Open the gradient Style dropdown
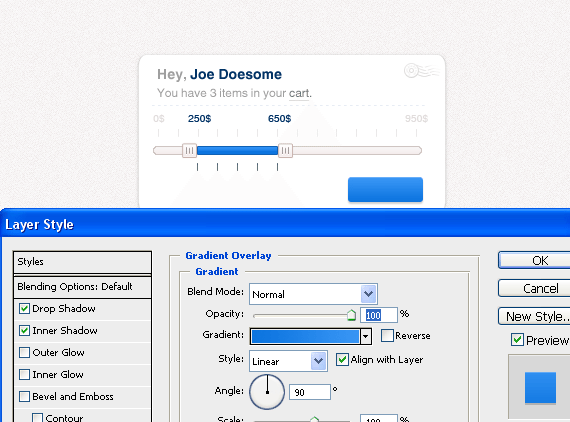 [x=288, y=361]
